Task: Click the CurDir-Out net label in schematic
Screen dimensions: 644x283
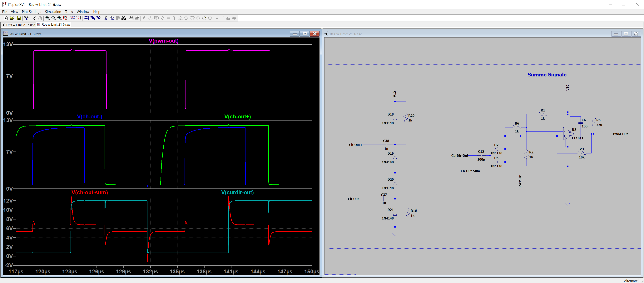Action: 460,156
